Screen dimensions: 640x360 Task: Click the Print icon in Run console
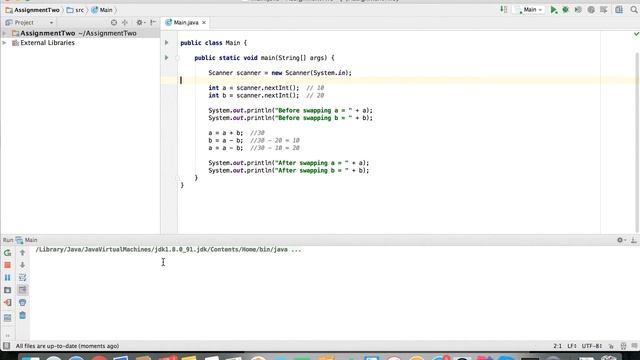tap(22, 302)
